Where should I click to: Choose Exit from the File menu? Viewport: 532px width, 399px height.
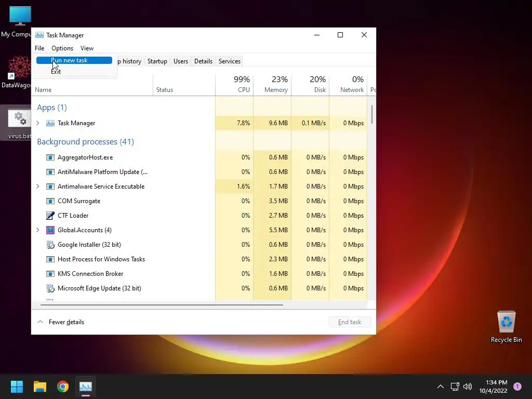[x=74, y=72]
